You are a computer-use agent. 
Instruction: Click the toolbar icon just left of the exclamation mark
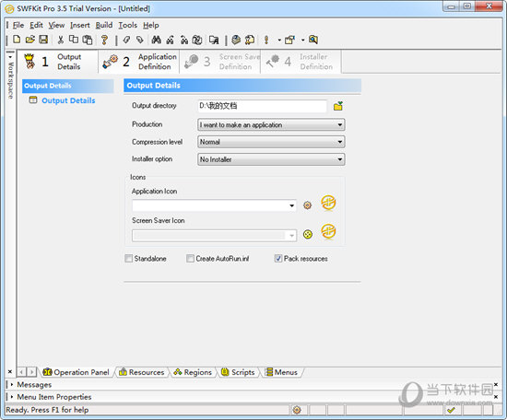coord(250,40)
